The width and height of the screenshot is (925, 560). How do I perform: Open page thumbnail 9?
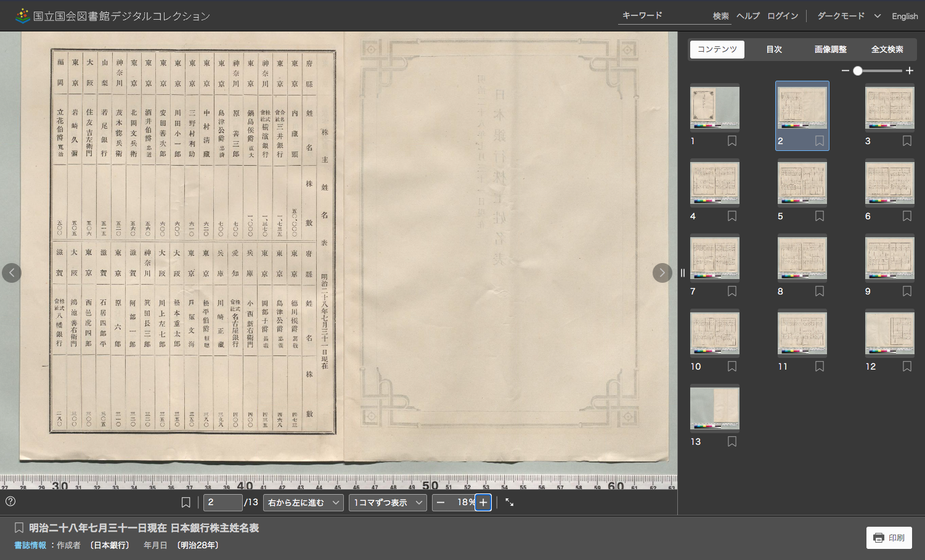point(890,258)
